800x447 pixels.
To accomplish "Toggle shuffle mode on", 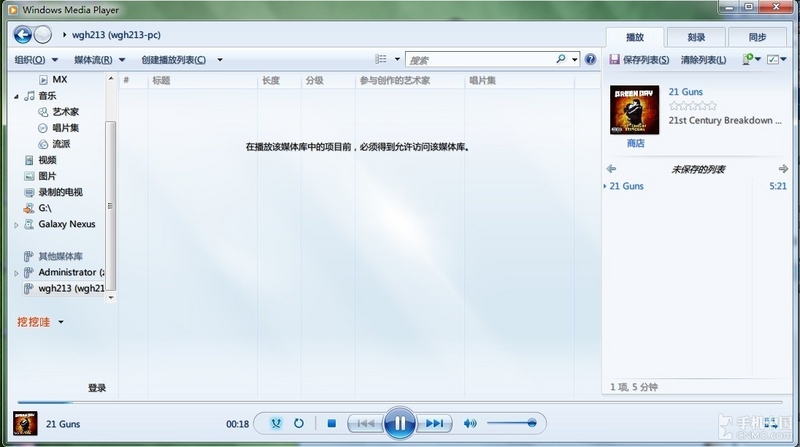I will [277, 424].
